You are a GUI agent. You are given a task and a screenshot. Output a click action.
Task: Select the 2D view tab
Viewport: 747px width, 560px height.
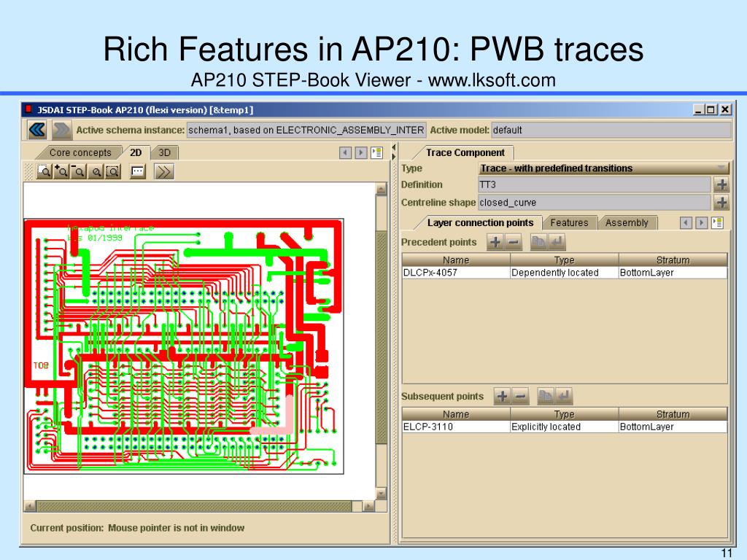click(136, 153)
